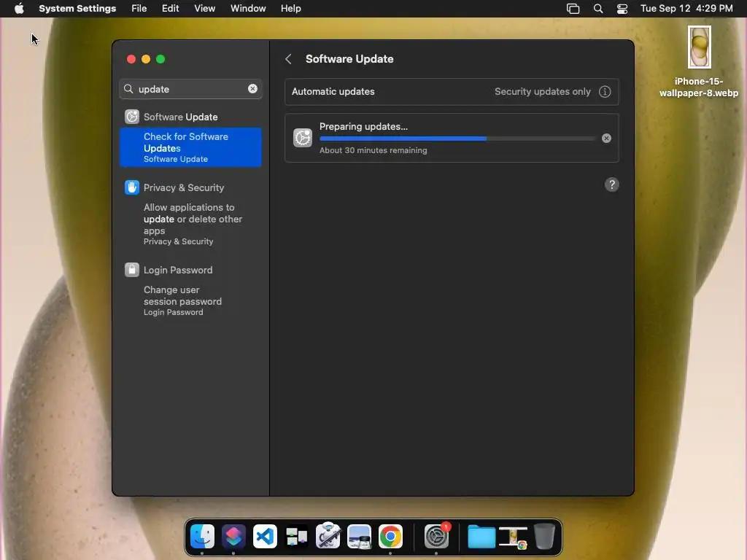Image resolution: width=747 pixels, height=560 pixels.
Task: Open the System Settings menu
Action: click(x=77, y=9)
